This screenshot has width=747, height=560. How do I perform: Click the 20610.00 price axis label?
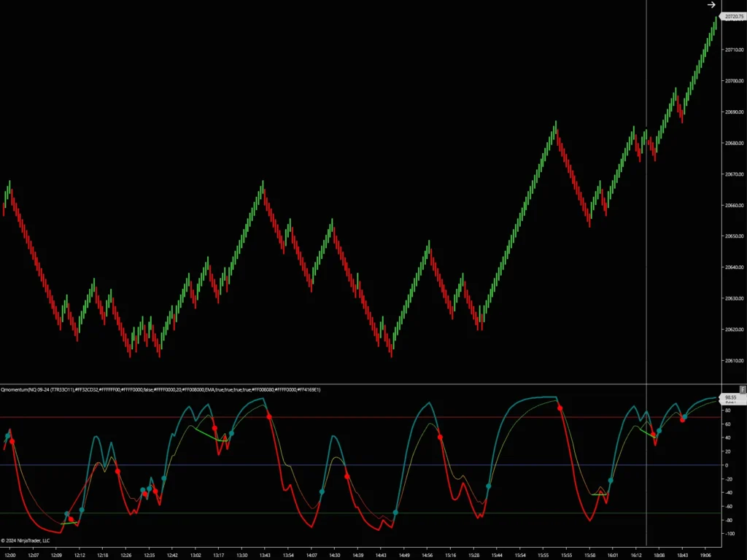click(732, 360)
